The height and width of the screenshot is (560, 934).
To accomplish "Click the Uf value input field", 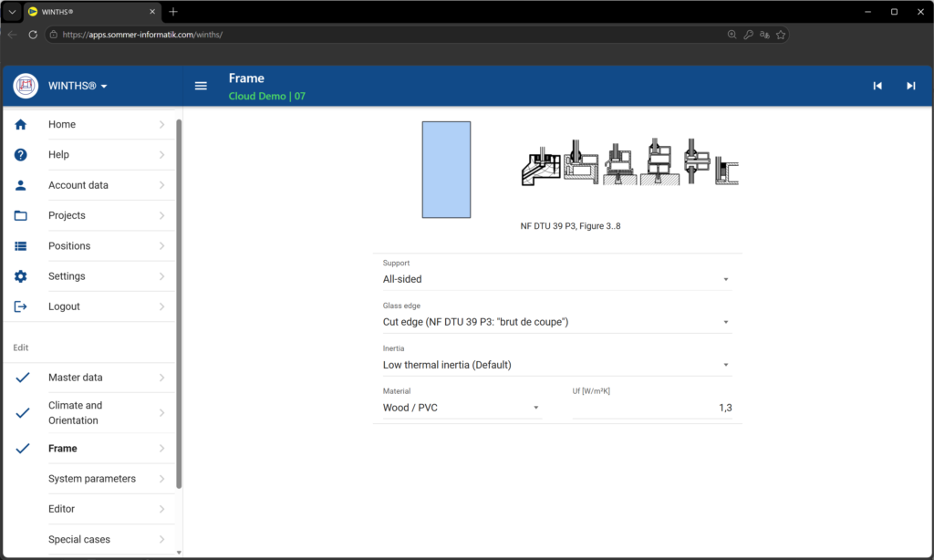I will coord(652,408).
